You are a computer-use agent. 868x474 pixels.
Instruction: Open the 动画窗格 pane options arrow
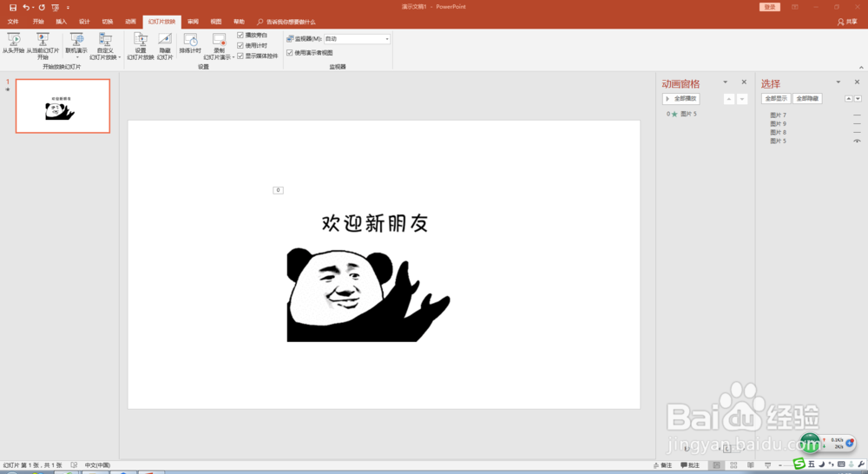[725, 82]
